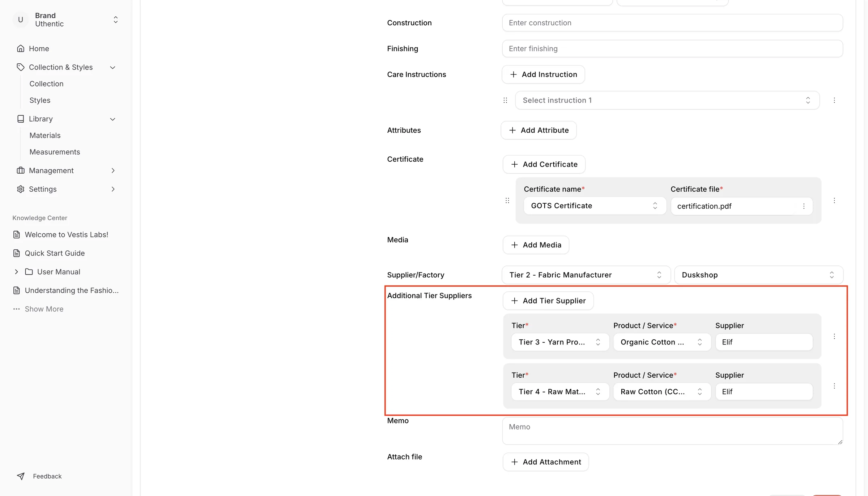
Task: Click the Settings gear icon
Action: pyautogui.click(x=21, y=189)
